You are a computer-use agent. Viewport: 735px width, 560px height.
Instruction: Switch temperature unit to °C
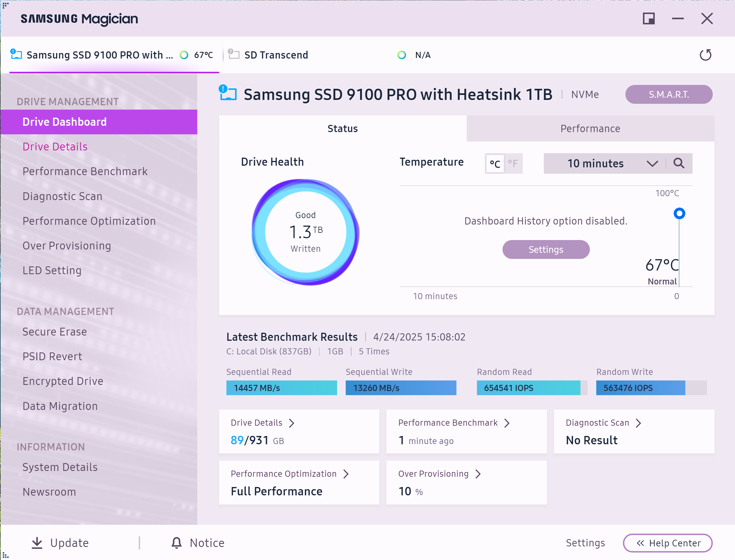point(495,163)
